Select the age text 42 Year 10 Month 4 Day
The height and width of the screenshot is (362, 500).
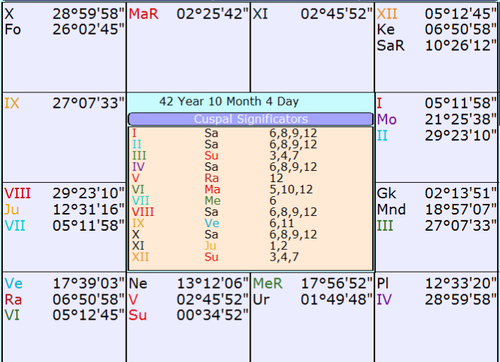tap(229, 101)
